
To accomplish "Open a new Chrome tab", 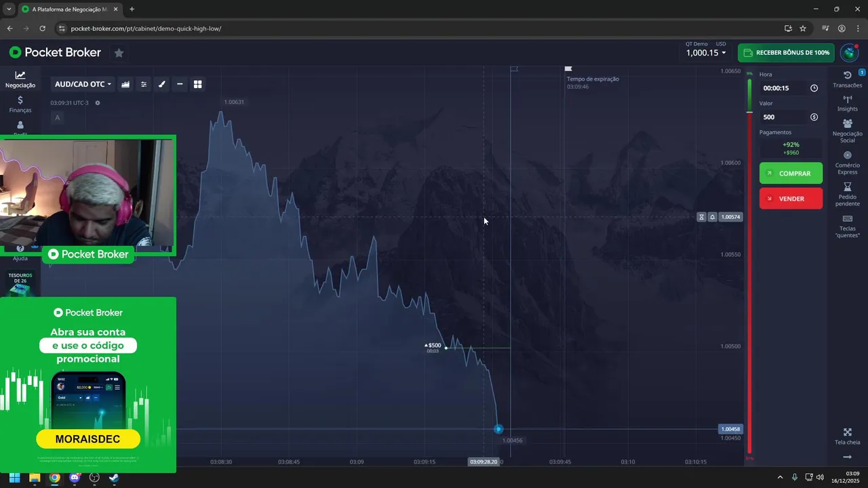I will [132, 9].
